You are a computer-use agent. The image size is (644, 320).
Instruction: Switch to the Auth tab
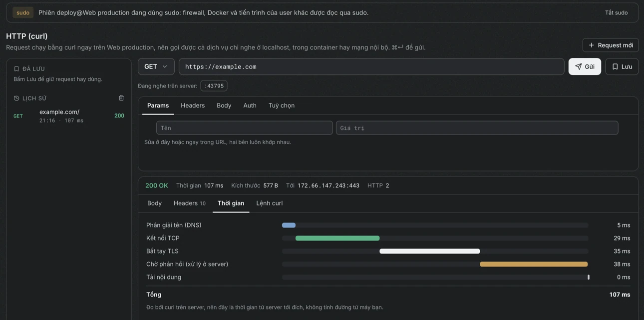[x=250, y=105]
